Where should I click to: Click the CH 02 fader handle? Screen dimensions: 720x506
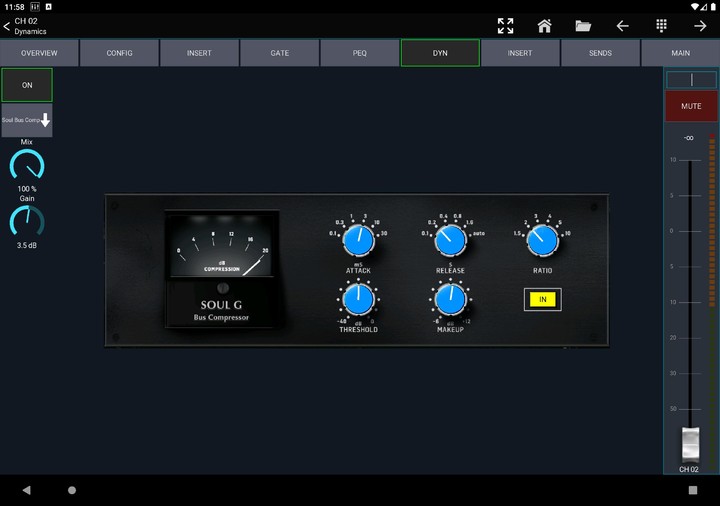(690, 443)
